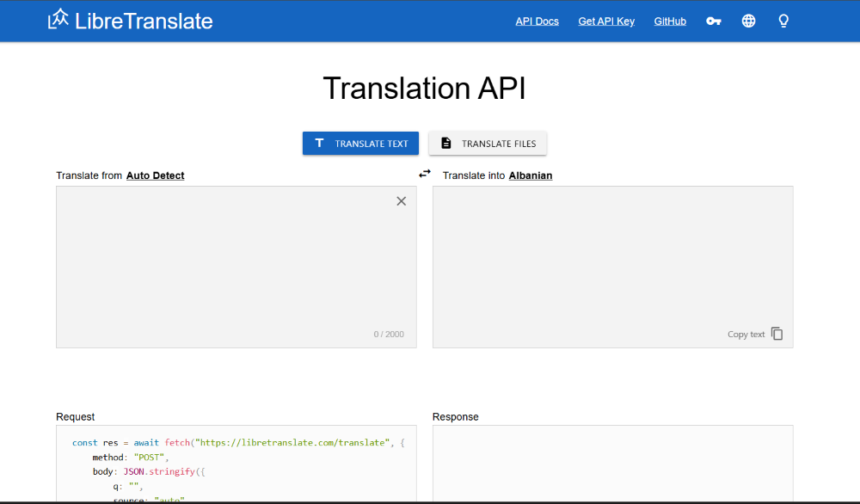Open the interface language globe icon
Viewport: 860px width, 504px height.
point(748,21)
